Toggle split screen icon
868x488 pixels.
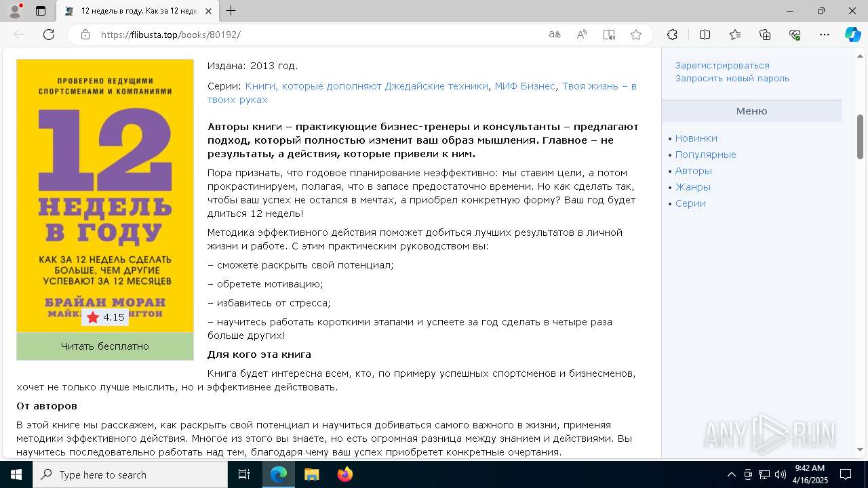tap(705, 35)
